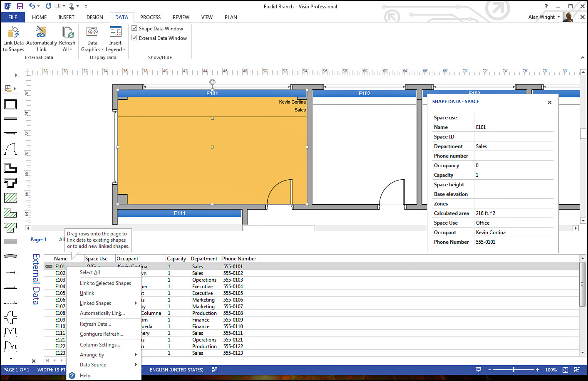Click the Automatically Link ribbon icon
The height and width of the screenshot is (381, 588).
41,32
